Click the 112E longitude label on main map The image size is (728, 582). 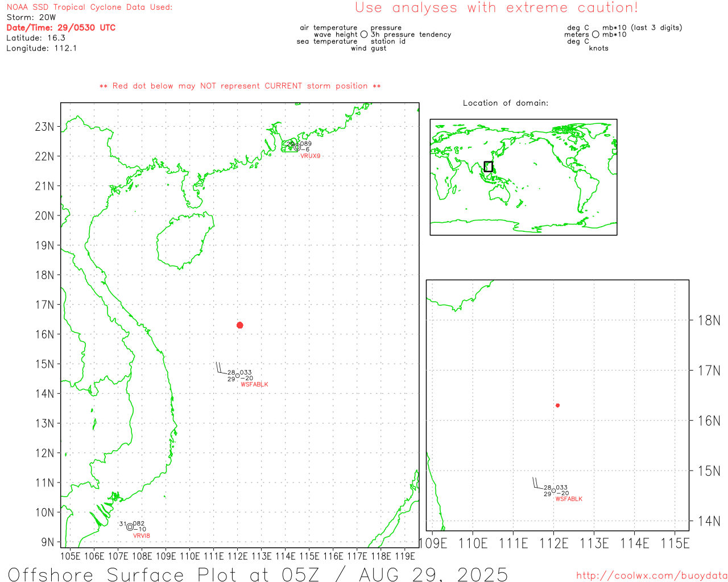pyautogui.click(x=237, y=556)
